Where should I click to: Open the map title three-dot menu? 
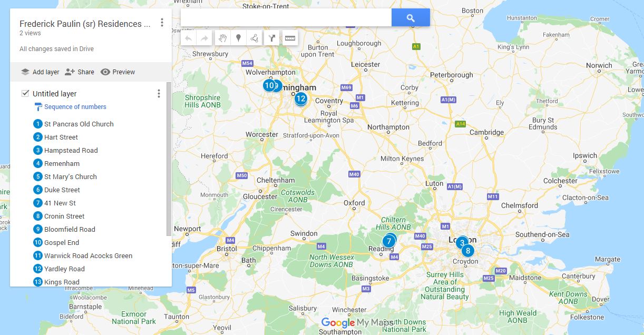pos(162,23)
